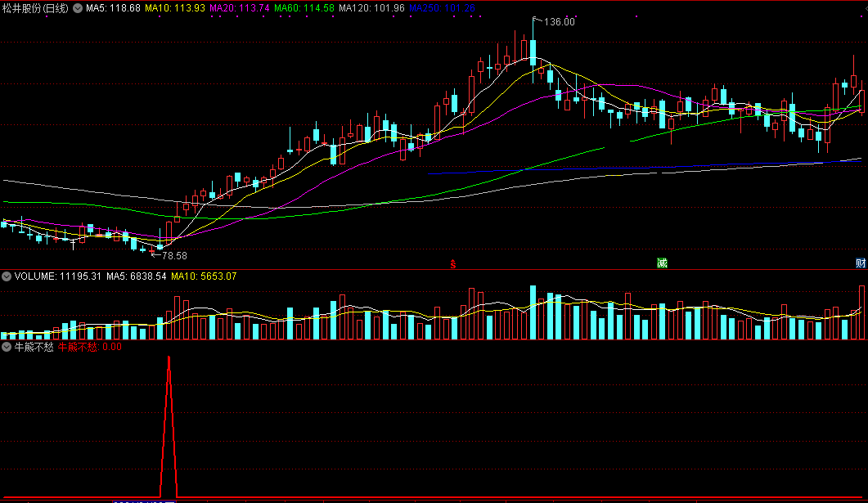
Task: Click the lowest candlestick near 78.58
Action: 151,252
